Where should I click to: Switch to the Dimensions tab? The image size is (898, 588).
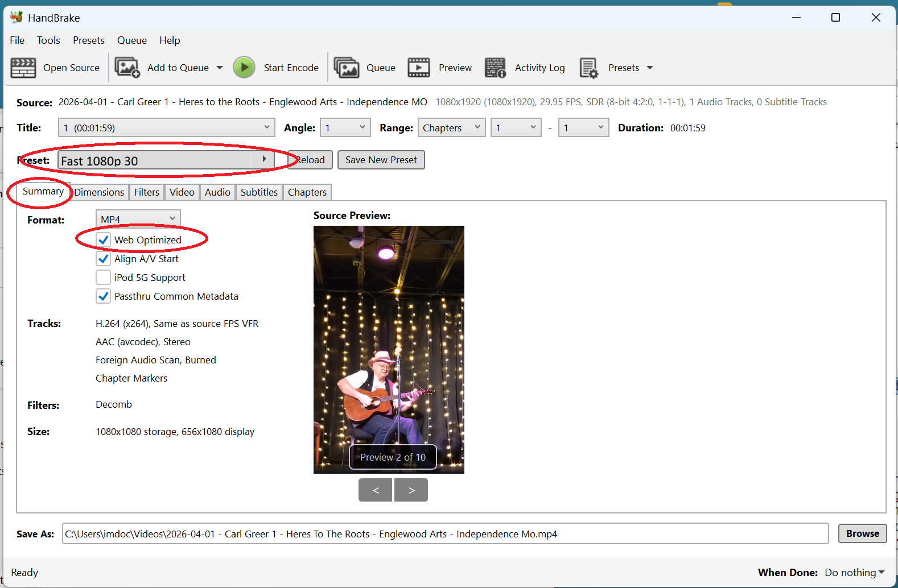99,192
